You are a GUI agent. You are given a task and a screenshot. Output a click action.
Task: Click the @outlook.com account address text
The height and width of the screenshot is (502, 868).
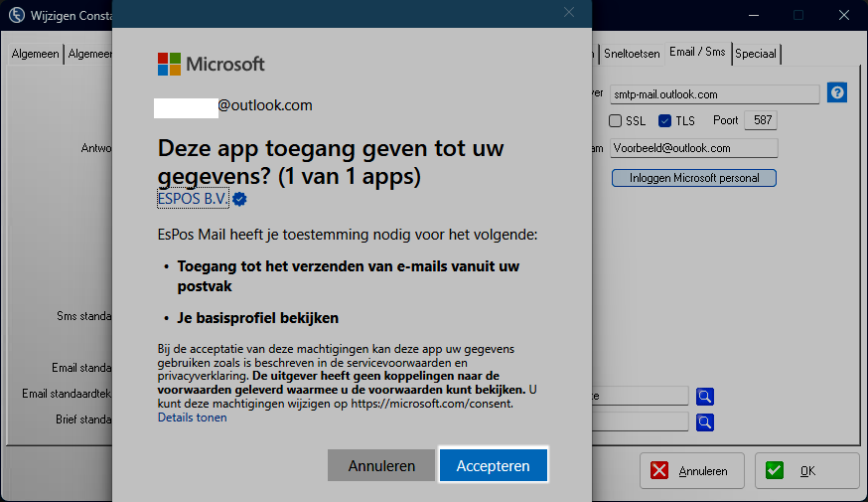265,105
